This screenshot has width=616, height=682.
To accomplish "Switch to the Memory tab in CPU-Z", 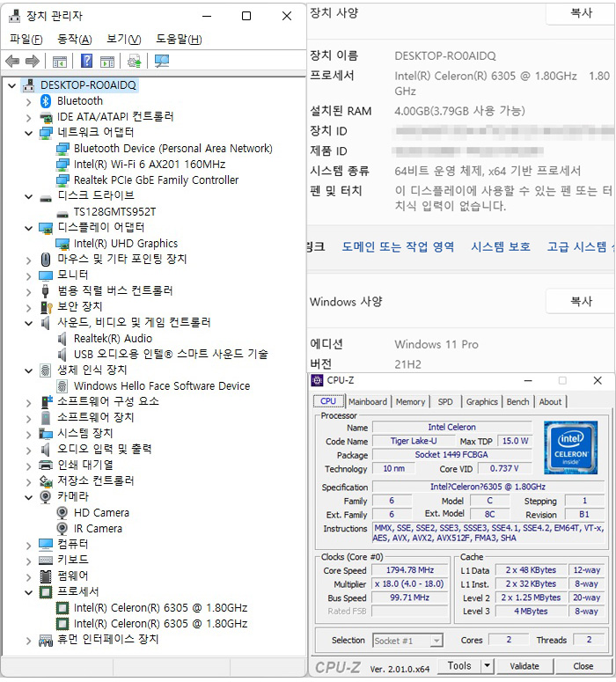I will [x=410, y=402].
